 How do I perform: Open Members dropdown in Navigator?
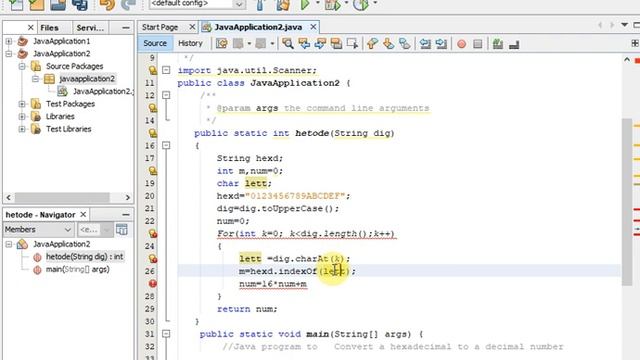tap(38, 229)
